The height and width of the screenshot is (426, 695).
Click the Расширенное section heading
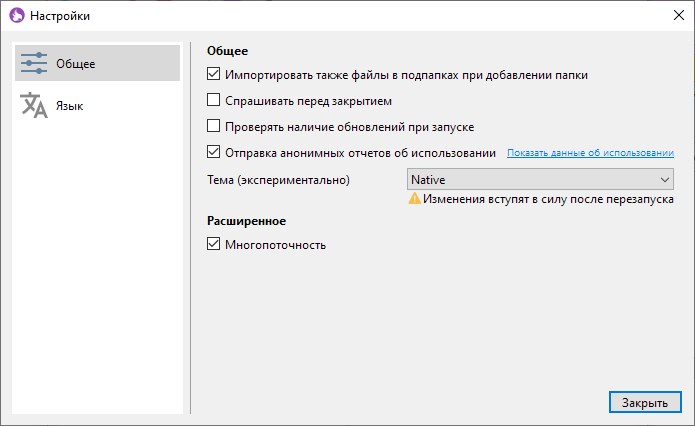pos(247,220)
